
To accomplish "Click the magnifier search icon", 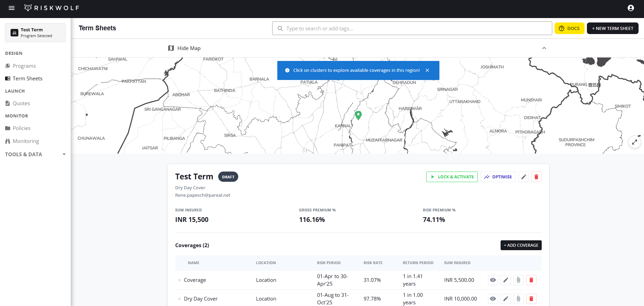I will (280, 28).
